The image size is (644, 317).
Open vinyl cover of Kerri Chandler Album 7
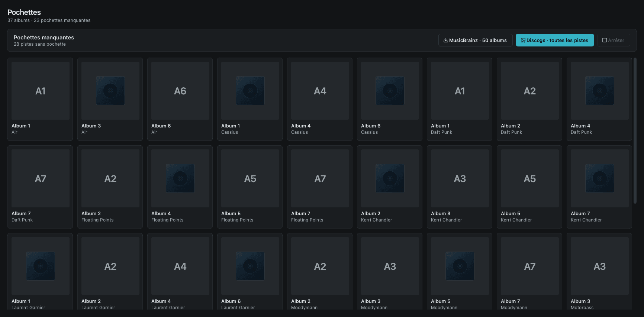[600, 178]
